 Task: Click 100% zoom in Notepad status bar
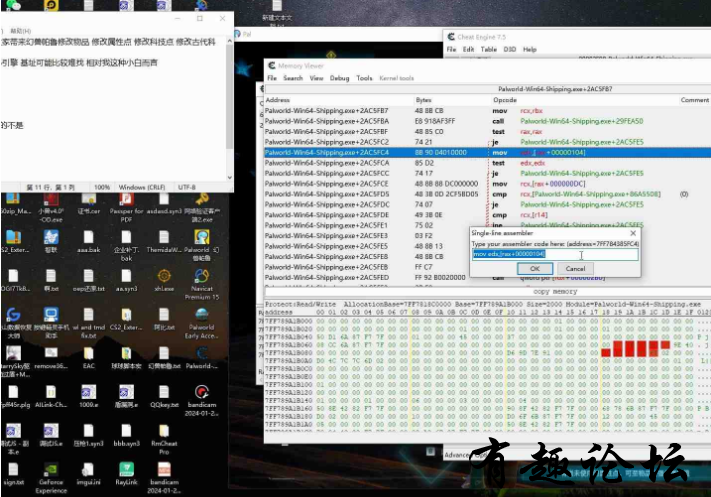click(x=102, y=187)
